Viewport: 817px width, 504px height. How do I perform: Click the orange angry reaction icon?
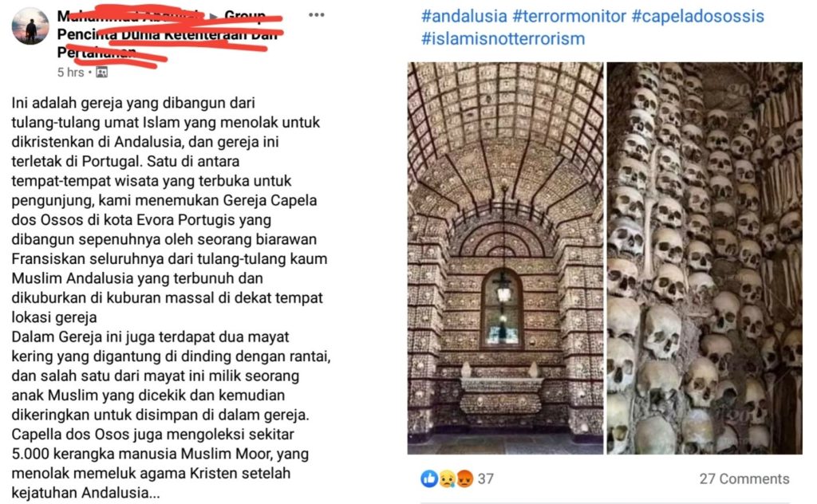(x=464, y=478)
